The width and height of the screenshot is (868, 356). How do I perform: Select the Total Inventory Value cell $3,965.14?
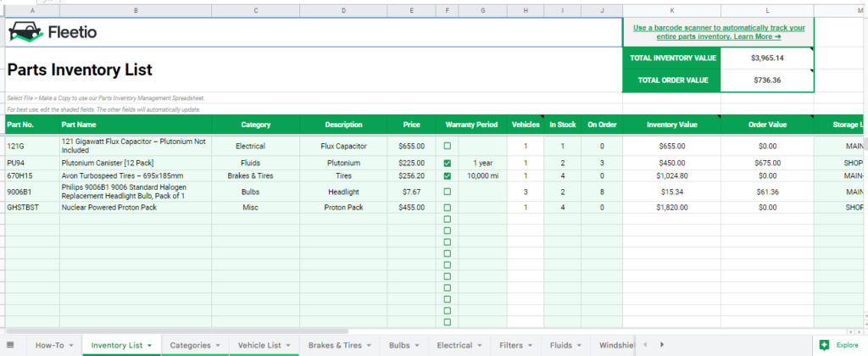point(767,58)
